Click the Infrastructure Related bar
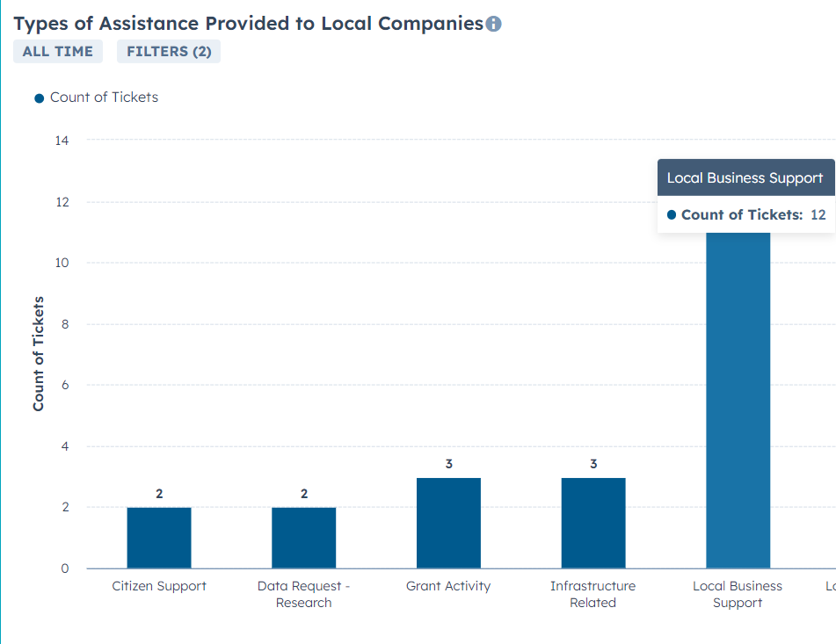836x644 pixels. [593, 523]
